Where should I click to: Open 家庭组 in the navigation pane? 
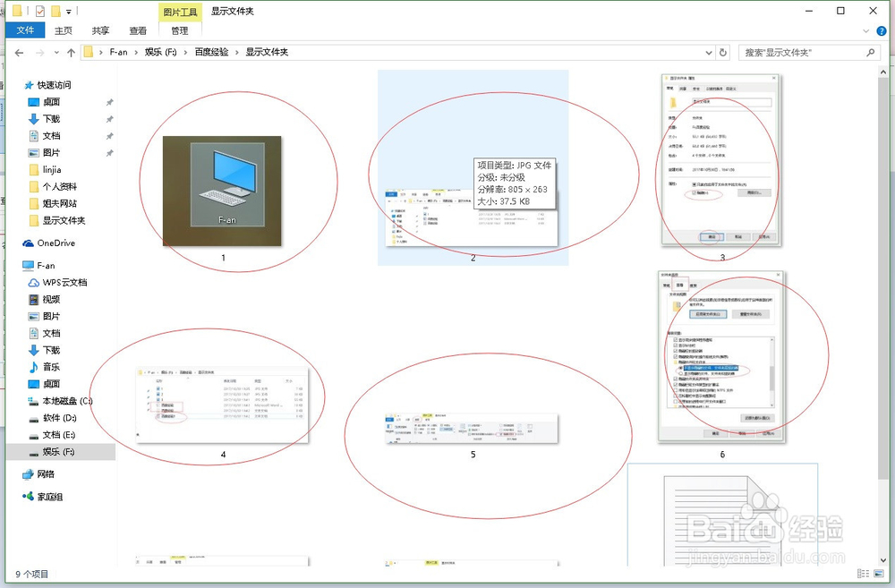[49, 497]
